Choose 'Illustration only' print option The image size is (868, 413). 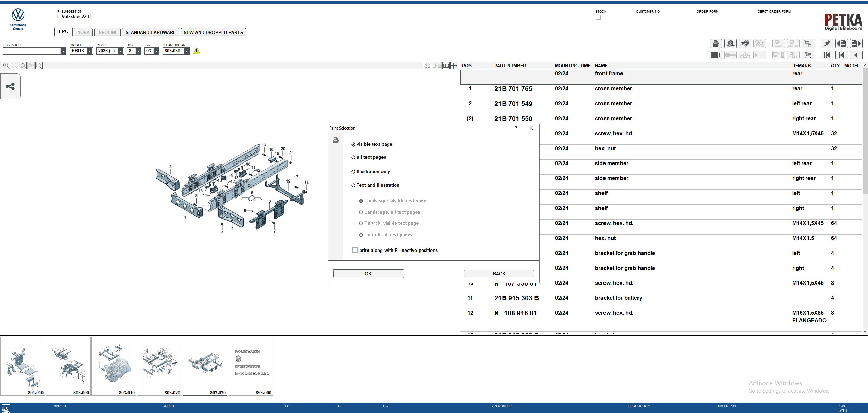pos(353,172)
